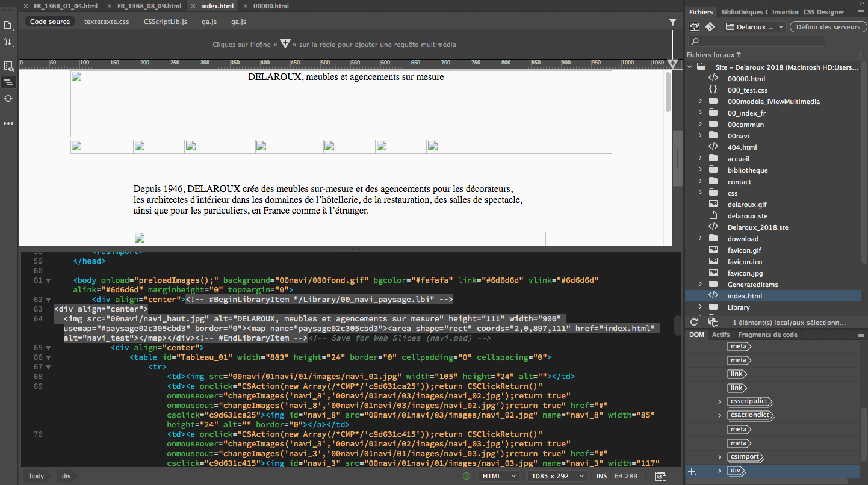Click the magnifier in the file search field
Image resolution: width=868 pixels, height=485 pixels.
[x=695, y=42]
